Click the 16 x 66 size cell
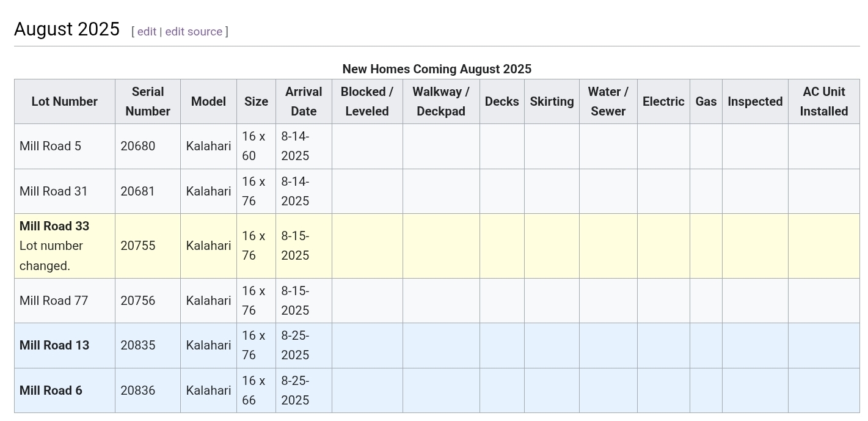This screenshot has width=868, height=421. click(256, 390)
